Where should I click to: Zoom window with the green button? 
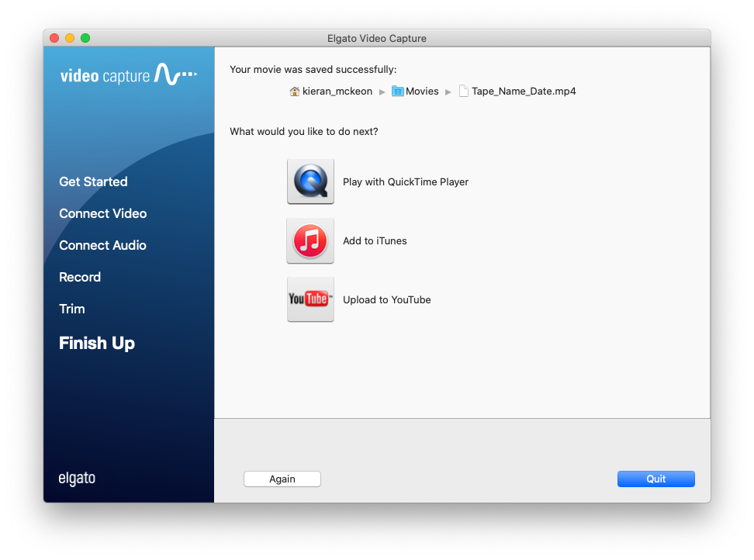pos(85,38)
